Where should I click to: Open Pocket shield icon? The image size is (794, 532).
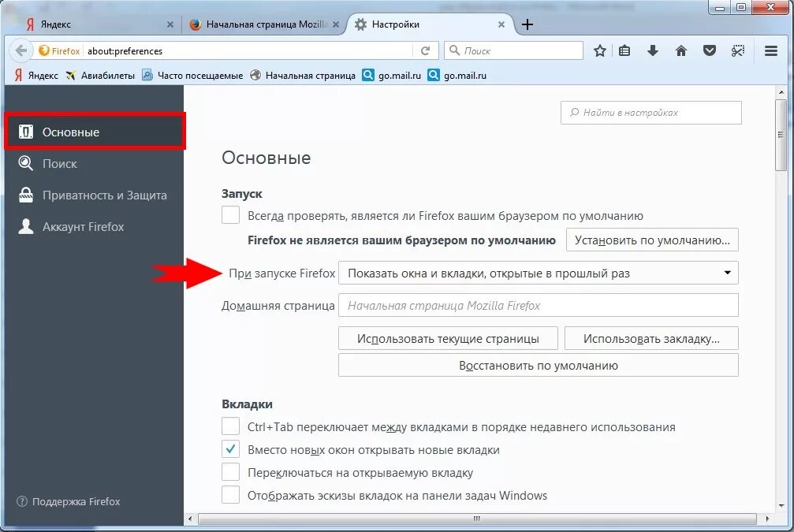tap(710, 50)
